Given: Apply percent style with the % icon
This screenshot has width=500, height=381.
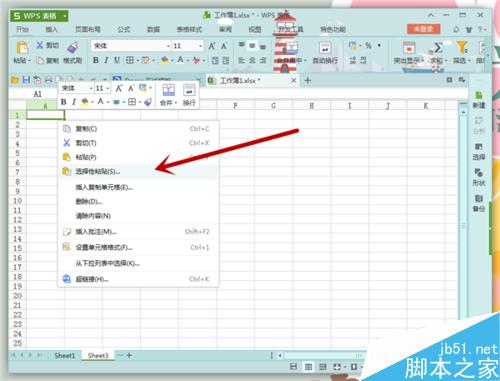Looking at the screenshot, I should pyautogui.click(x=368, y=45).
